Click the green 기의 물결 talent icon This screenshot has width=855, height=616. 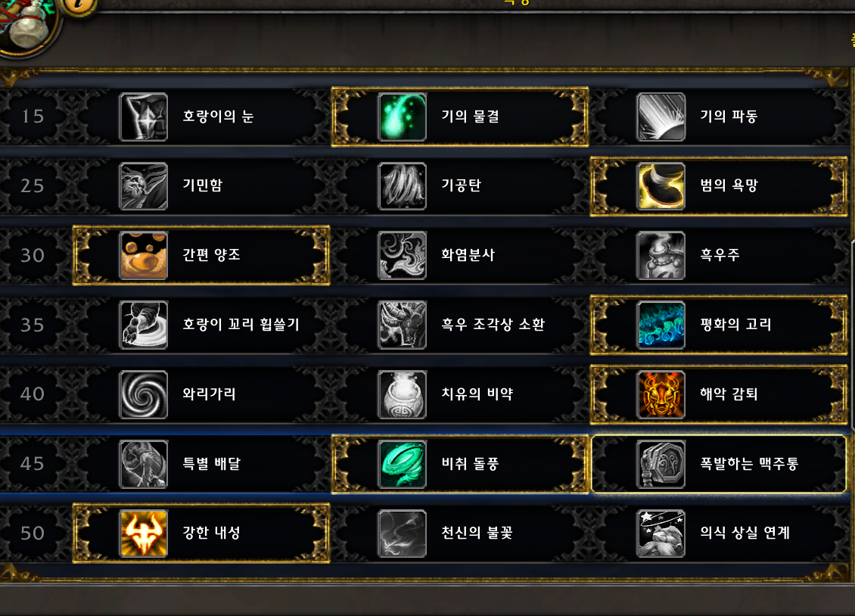tap(403, 117)
